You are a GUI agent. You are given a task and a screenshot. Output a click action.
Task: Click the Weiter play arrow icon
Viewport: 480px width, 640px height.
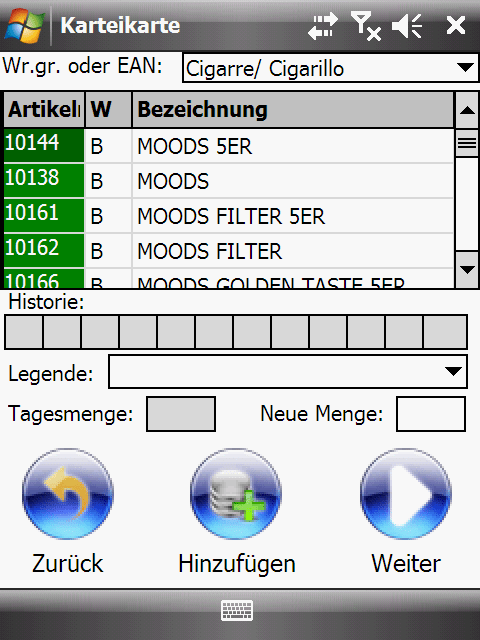tap(406, 494)
